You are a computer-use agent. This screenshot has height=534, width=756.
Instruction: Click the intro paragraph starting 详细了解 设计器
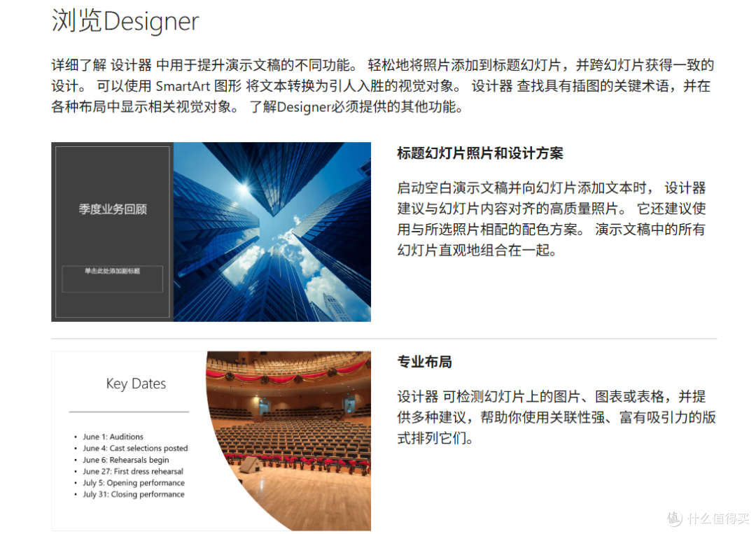(383, 86)
